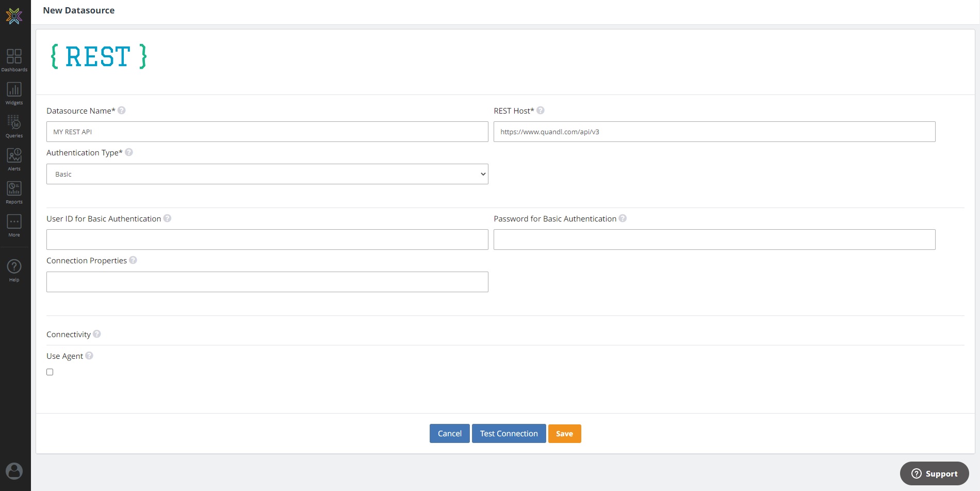The width and height of the screenshot is (980, 491).
Task: Open Help from the sidebar
Action: [14, 270]
